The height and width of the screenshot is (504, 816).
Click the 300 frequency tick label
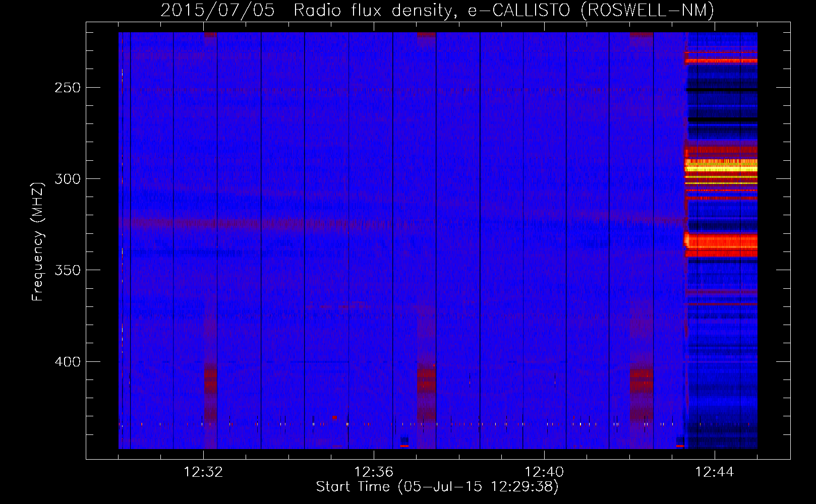[68, 179]
